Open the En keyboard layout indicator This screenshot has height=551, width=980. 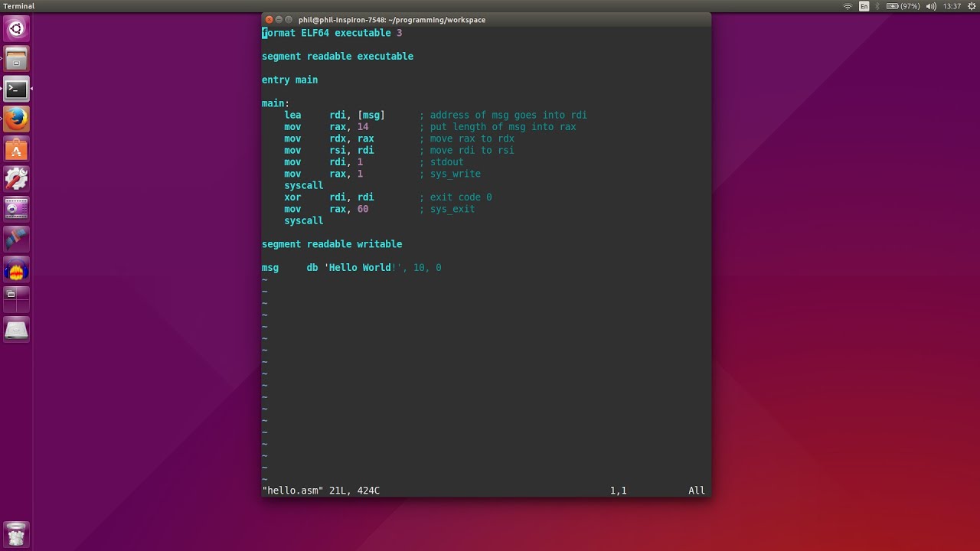tap(864, 6)
